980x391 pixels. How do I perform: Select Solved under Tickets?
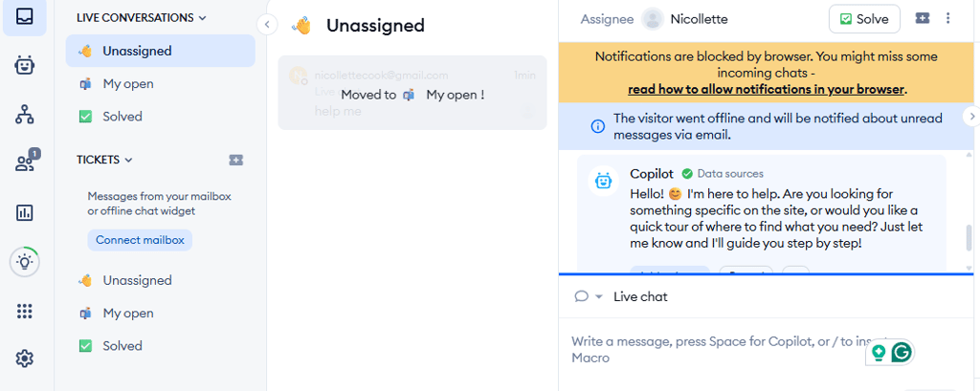point(122,346)
